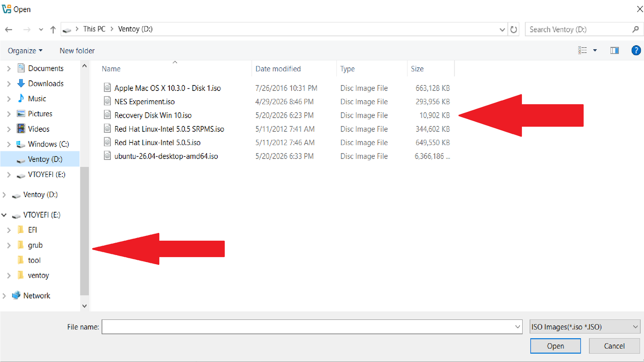This screenshot has height=362, width=644.
Task: Click the Forward navigation arrow
Action: tap(27, 30)
